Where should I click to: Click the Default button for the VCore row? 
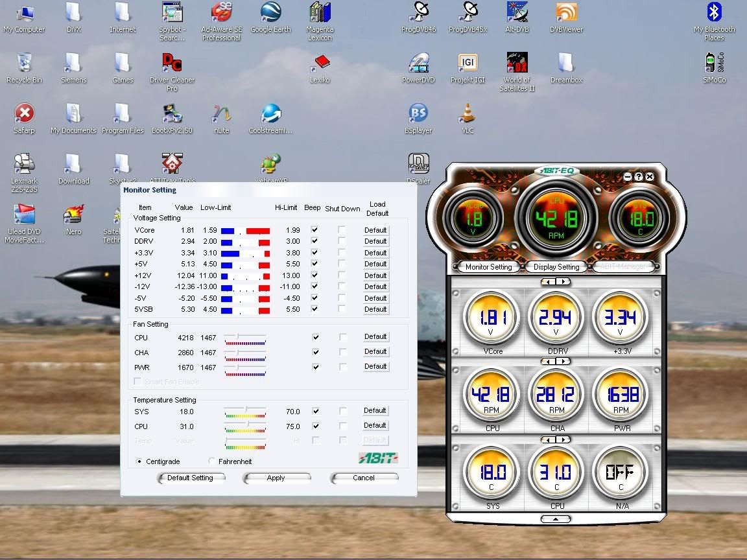tap(376, 231)
